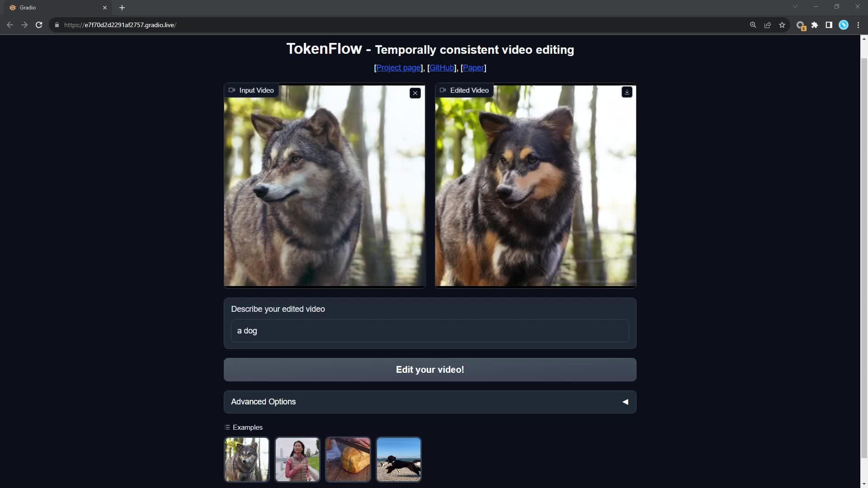Open tab search dropdown arrow
This screenshot has width=868, height=488.
click(x=795, y=6)
